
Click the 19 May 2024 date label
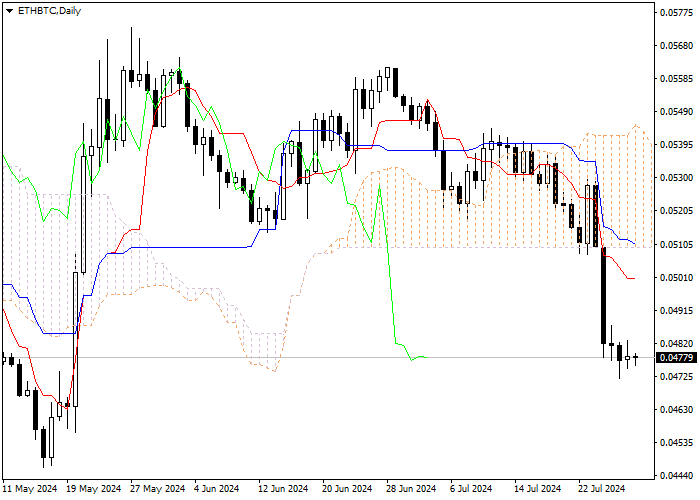(x=95, y=489)
